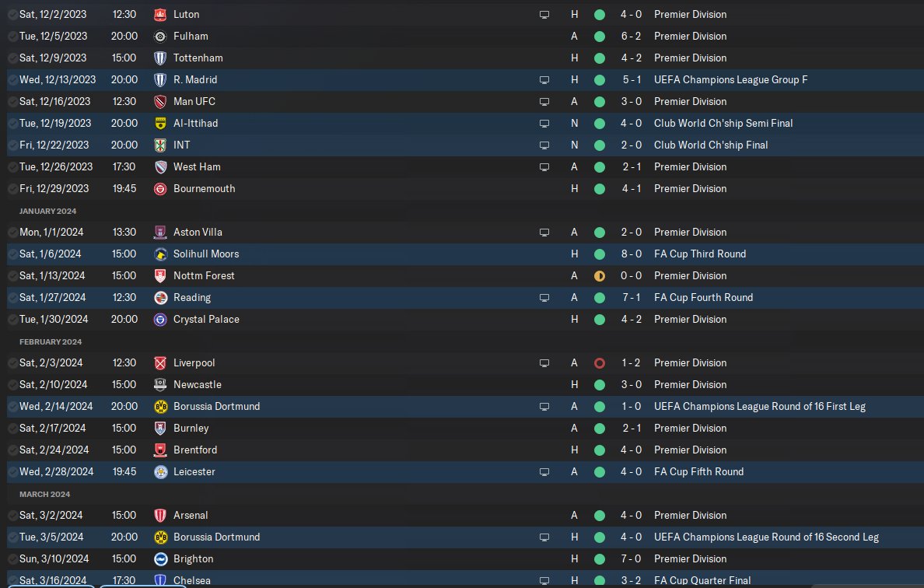The width and height of the screenshot is (924, 588).
Task: Toggle the checkmark next to the Nottm Forest fixture
Action: click(12, 275)
